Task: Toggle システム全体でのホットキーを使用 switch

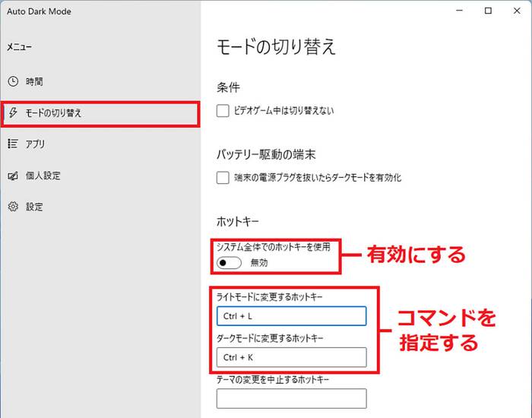Action: [229, 263]
